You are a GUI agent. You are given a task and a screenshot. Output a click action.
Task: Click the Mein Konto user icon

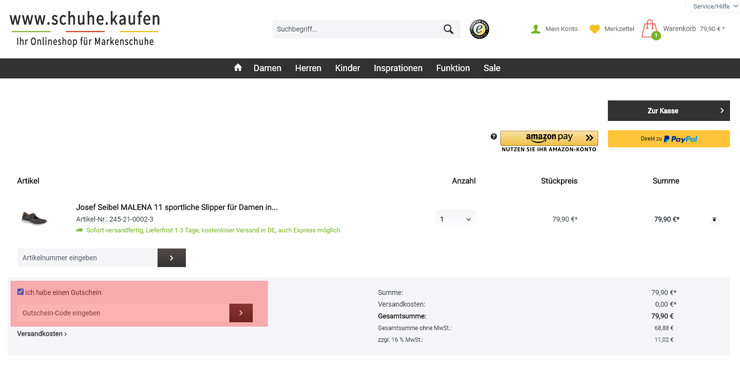pos(535,29)
